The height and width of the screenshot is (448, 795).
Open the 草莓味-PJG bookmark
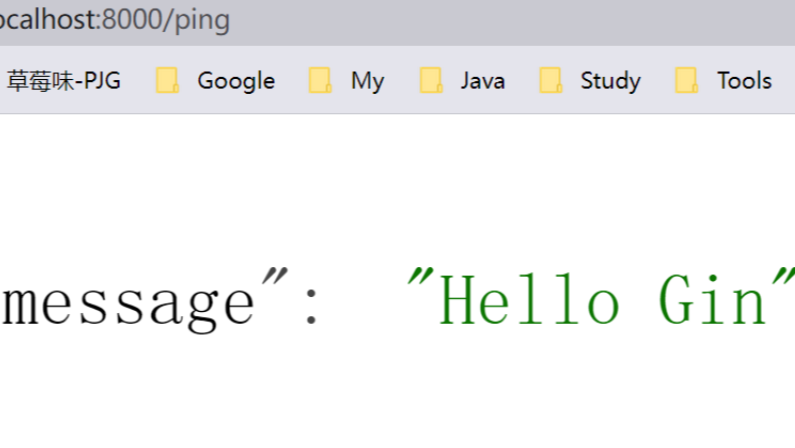[x=63, y=81]
